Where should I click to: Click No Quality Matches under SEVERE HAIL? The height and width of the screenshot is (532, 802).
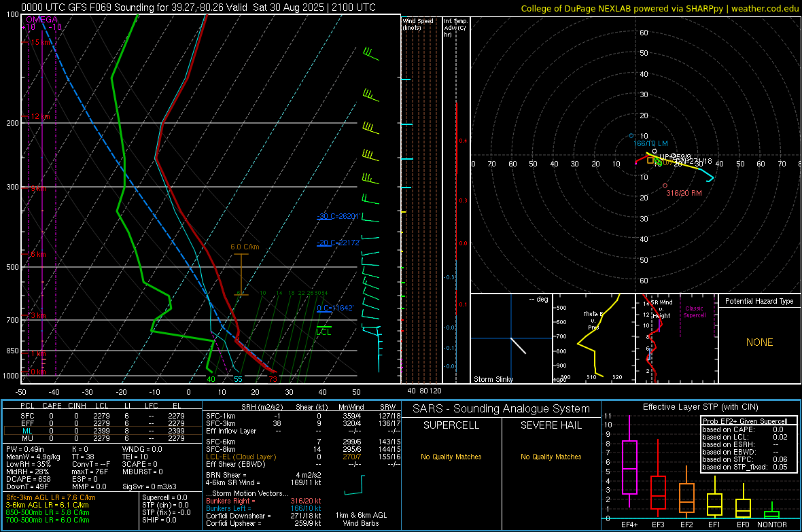pos(551,457)
